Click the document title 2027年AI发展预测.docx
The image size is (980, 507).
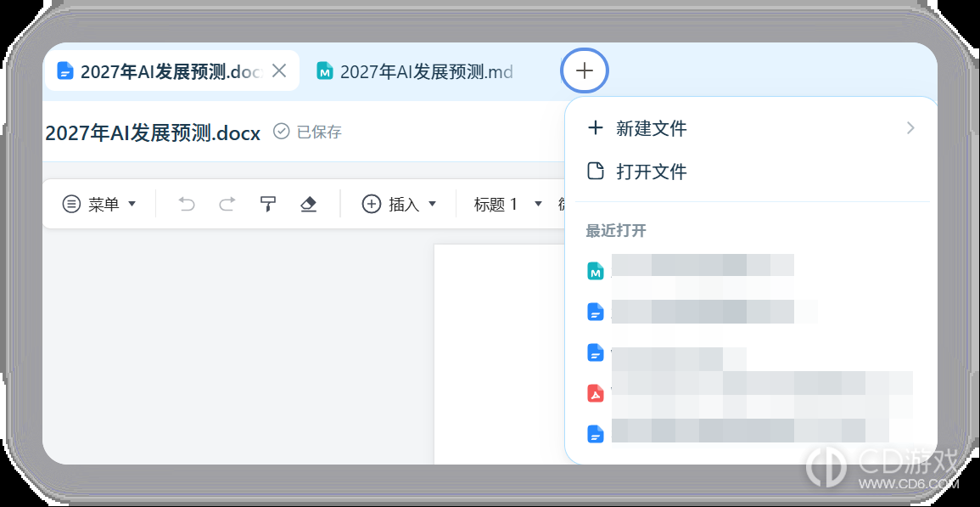point(153,132)
